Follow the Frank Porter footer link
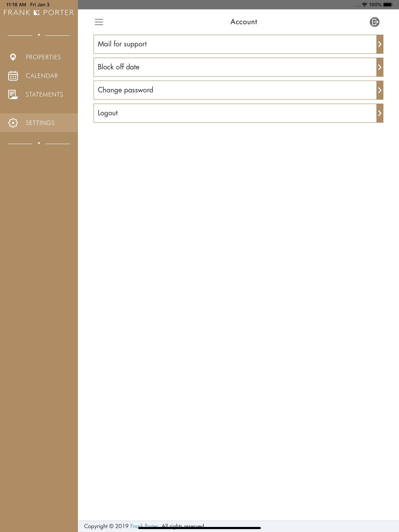 click(x=144, y=526)
